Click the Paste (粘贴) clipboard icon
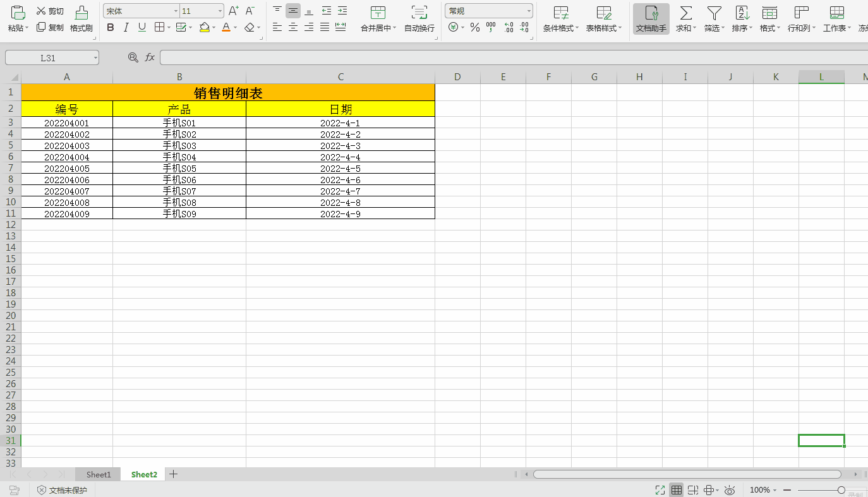 (x=18, y=12)
